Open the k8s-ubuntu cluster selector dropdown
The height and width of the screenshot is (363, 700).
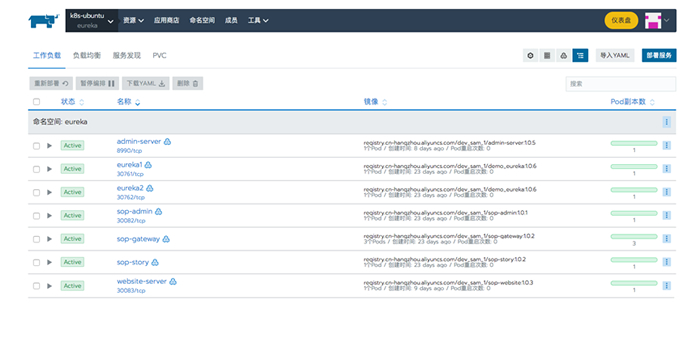(x=92, y=21)
